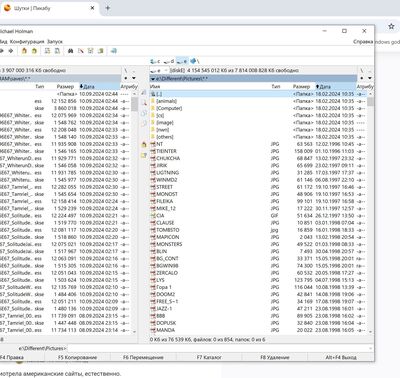Click the command line input field

220,348
